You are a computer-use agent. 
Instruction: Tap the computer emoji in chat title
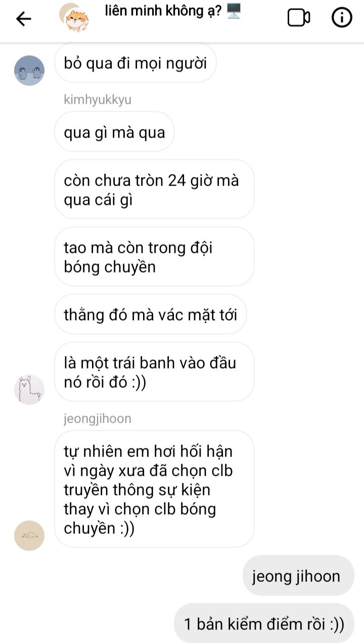point(234,11)
